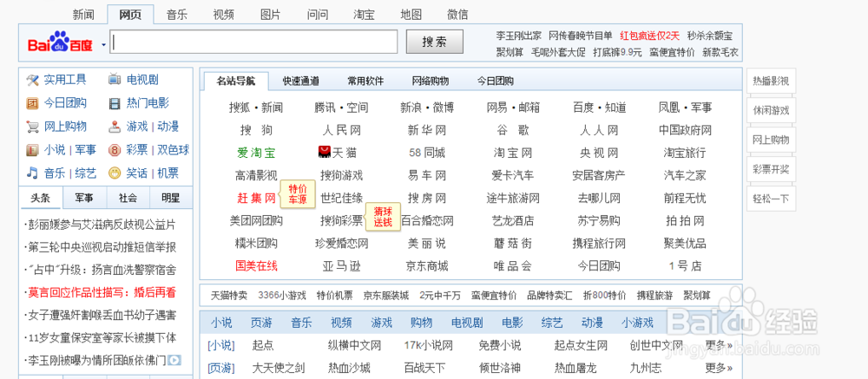Click the 彩票开奖 side button
Viewport: 868px width, 379px height.
click(771, 169)
